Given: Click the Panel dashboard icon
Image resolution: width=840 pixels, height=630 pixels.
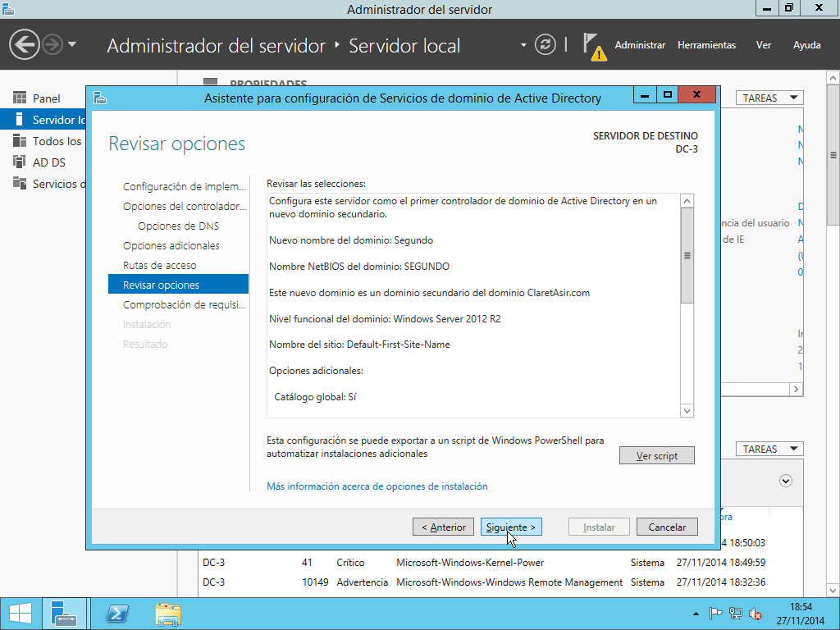Looking at the screenshot, I should (x=20, y=98).
